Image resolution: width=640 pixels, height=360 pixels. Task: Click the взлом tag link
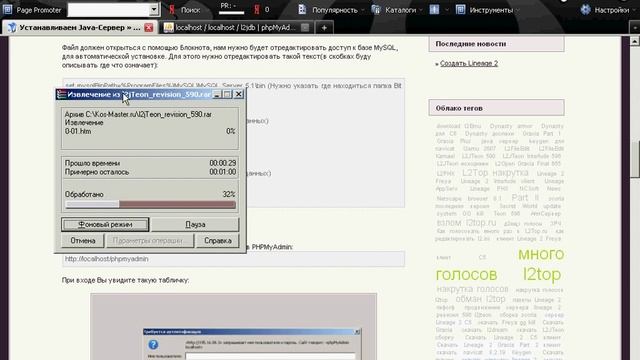click(449, 223)
